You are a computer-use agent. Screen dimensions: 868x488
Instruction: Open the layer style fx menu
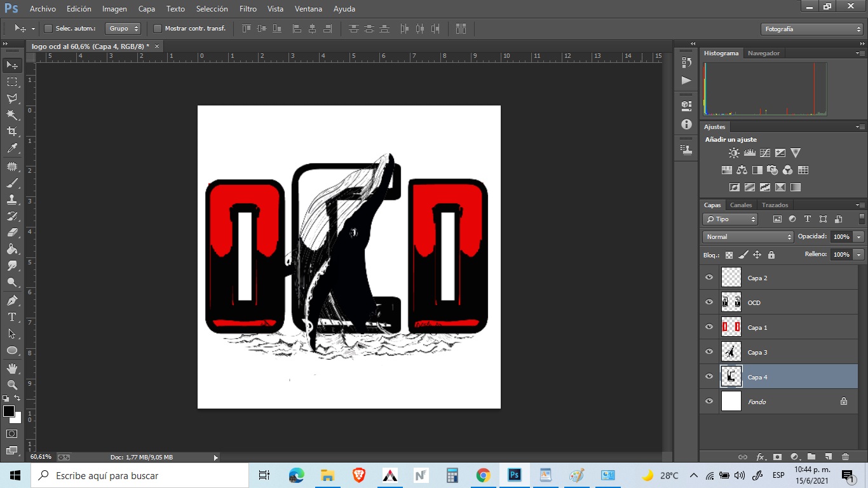tap(761, 457)
